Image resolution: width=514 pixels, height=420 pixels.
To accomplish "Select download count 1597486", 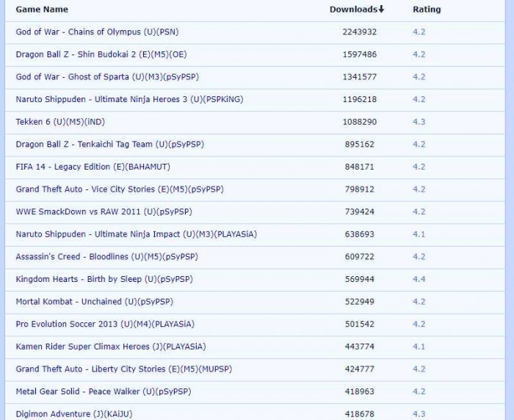I will point(360,54).
